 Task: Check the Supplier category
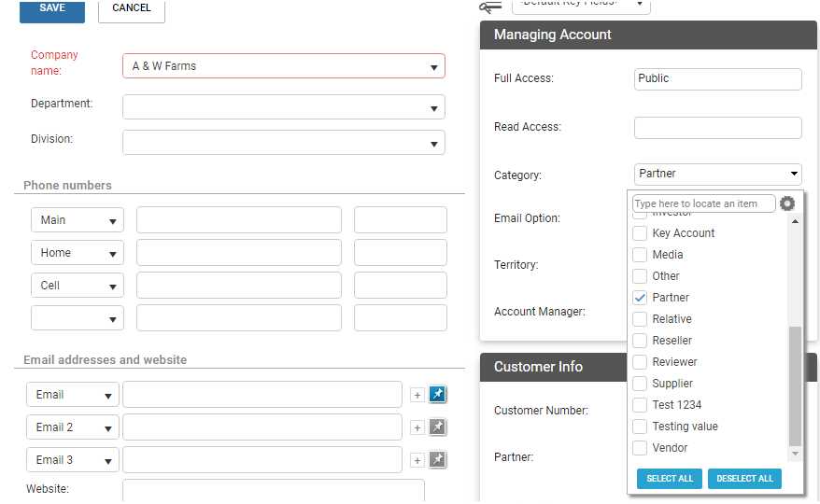(640, 384)
